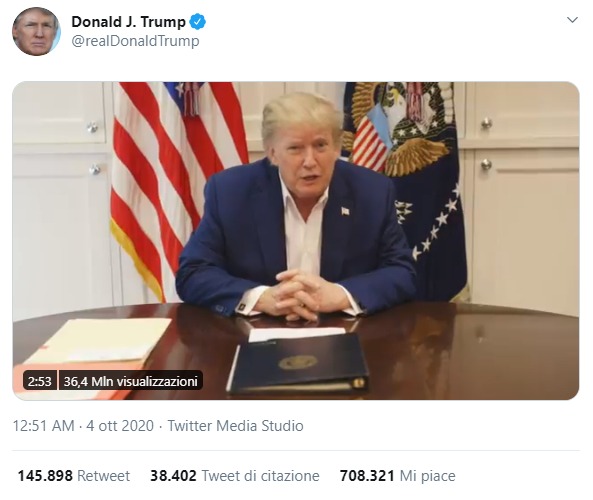Open the tweet options chevron menu
The width and height of the screenshot is (593, 500).
[573, 20]
